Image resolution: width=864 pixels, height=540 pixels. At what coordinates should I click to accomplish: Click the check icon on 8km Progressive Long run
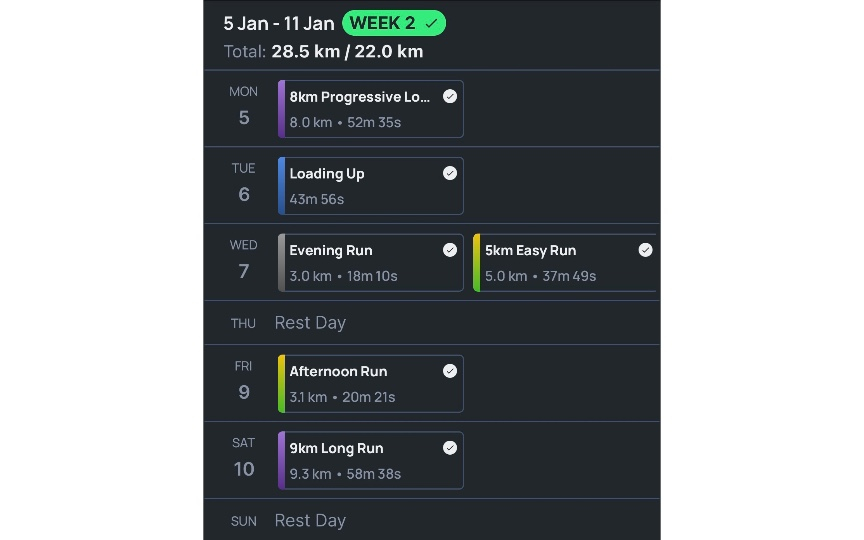coord(450,97)
